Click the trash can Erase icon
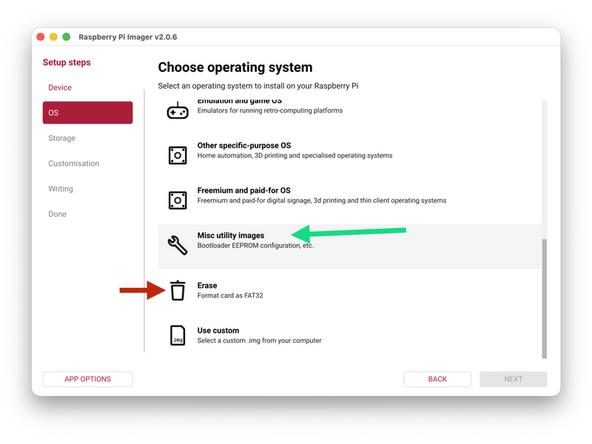Viewport: 592px width, 444px height. click(177, 290)
